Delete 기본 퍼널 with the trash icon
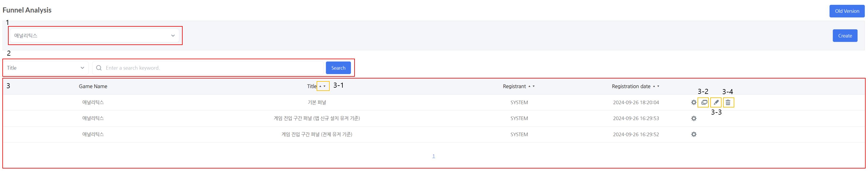The image size is (868, 175). point(728,102)
